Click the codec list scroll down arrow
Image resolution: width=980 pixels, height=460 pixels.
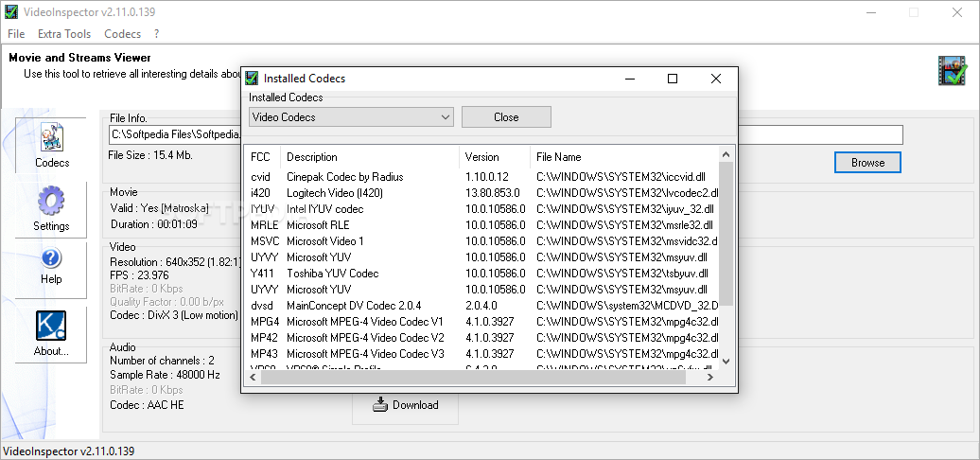click(726, 361)
